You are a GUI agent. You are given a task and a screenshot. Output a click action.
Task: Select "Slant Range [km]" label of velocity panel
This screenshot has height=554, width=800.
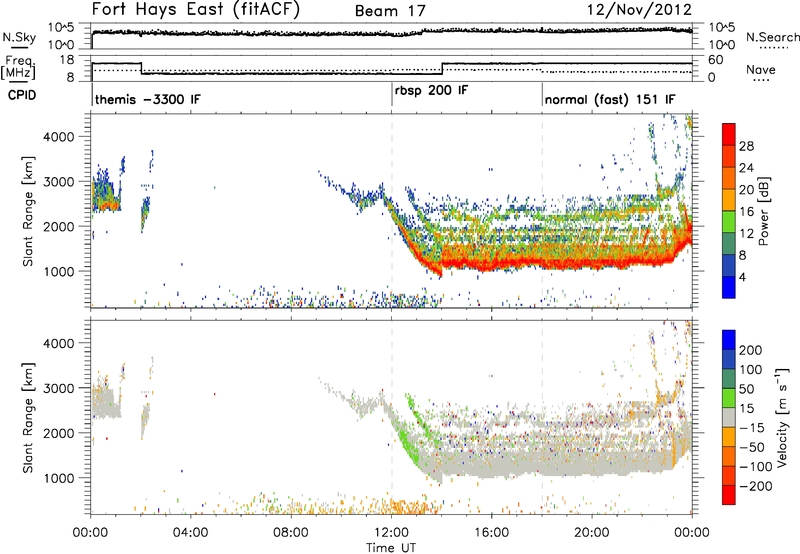[x=28, y=417]
